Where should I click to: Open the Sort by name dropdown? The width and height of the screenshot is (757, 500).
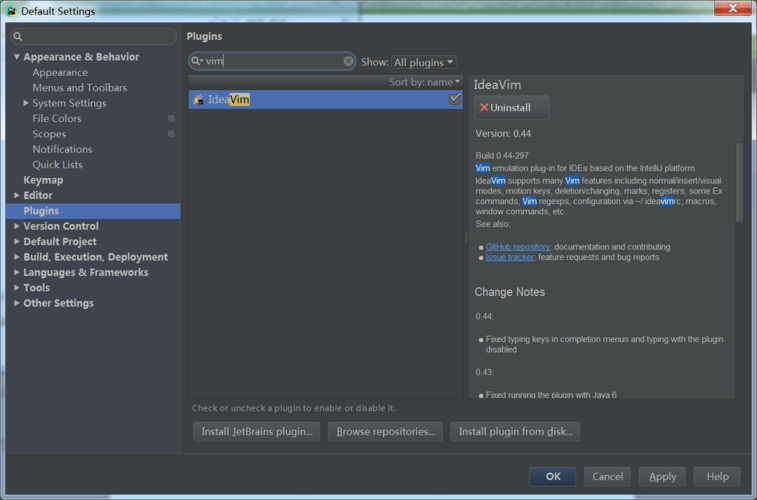click(424, 82)
